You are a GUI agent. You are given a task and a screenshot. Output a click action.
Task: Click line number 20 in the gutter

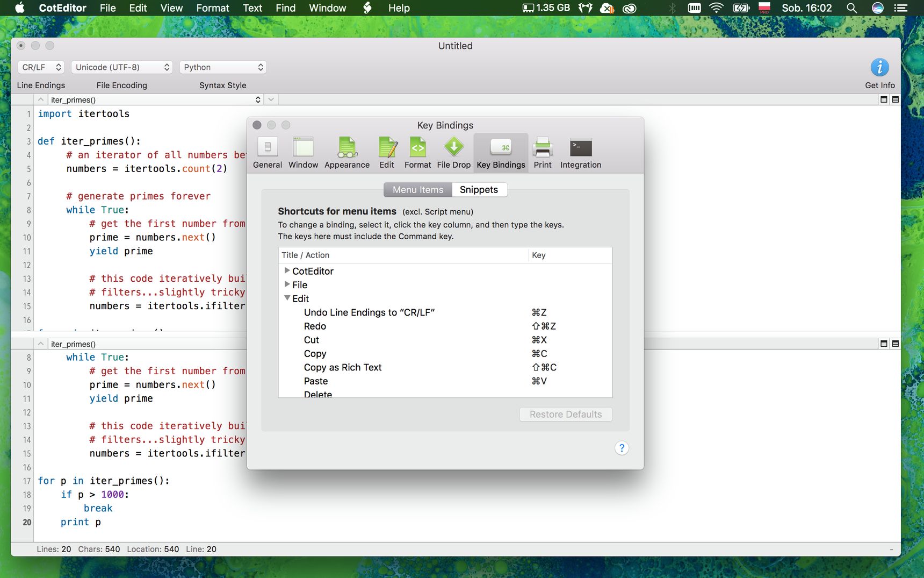pyautogui.click(x=27, y=522)
